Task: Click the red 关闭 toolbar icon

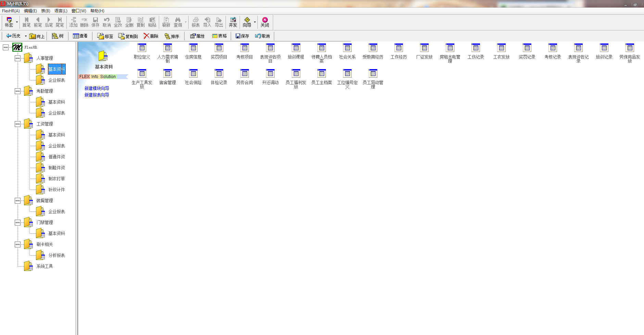Action: 265,22
